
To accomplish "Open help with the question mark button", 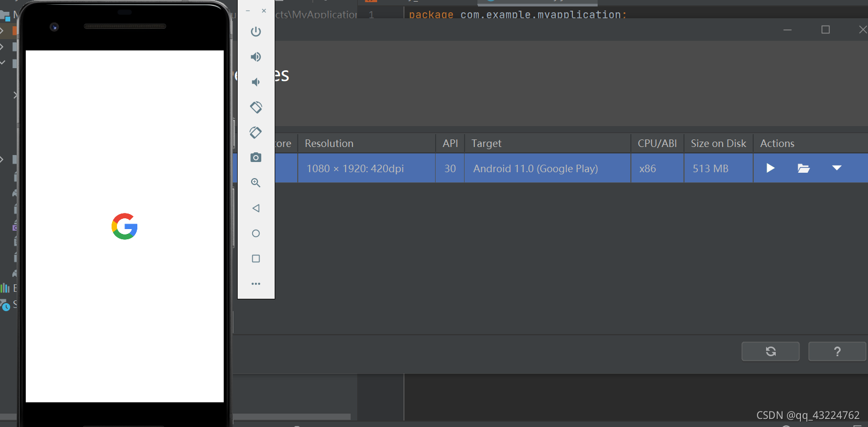I will click(x=837, y=351).
